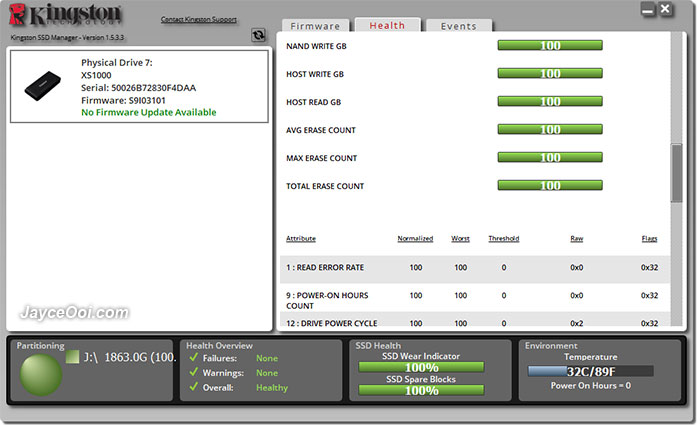Click the Firmware: S9I03101 text
Viewport: 700px width, 427px height.
[x=123, y=100]
